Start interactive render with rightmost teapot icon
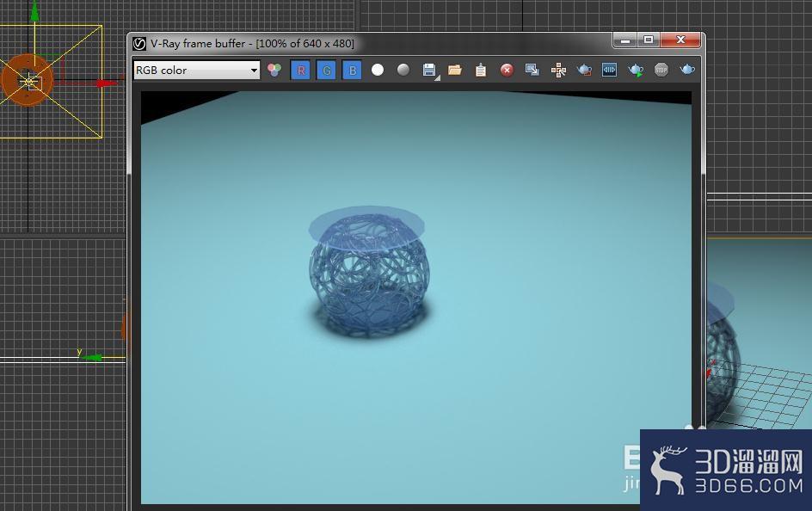This screenshot has width=812, height=511. [686, 70]
